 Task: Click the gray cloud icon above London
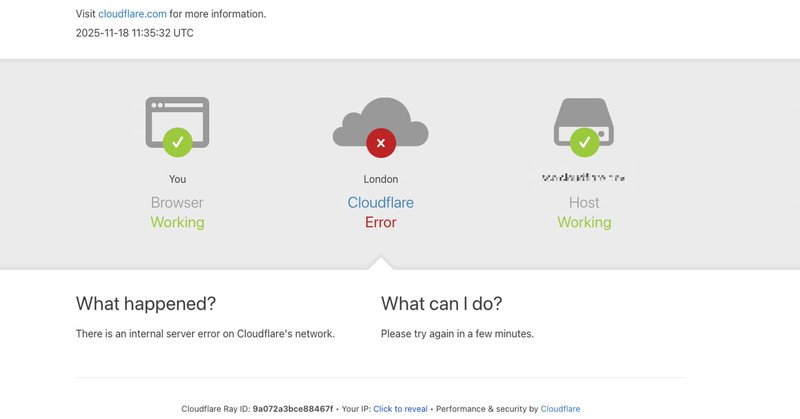click(381, 122)
